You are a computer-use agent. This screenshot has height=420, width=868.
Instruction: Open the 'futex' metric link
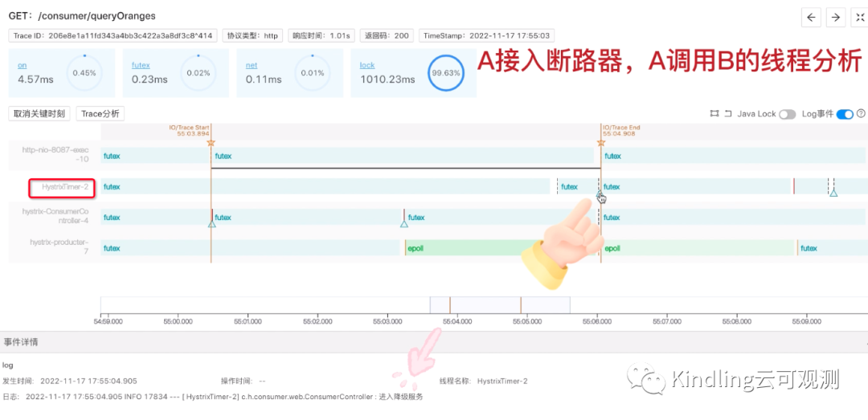click(141, 65)
